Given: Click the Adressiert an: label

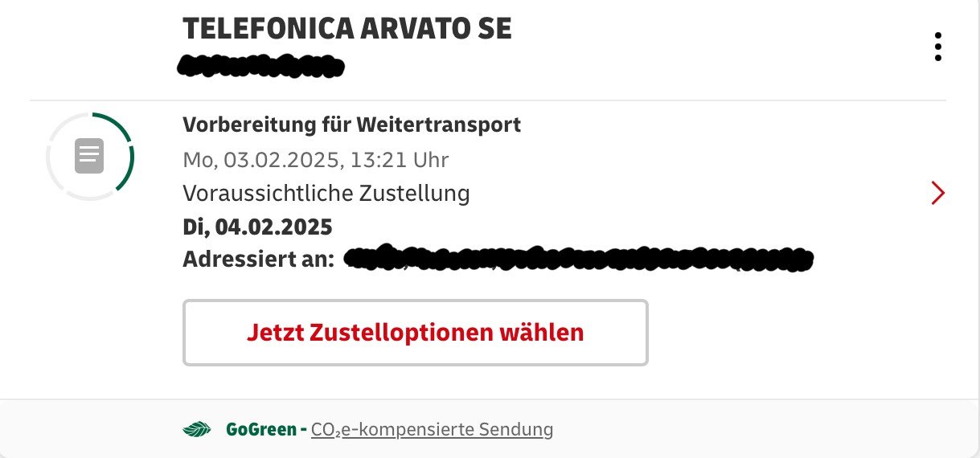Looking at the screenshot, I should point(258,260).
